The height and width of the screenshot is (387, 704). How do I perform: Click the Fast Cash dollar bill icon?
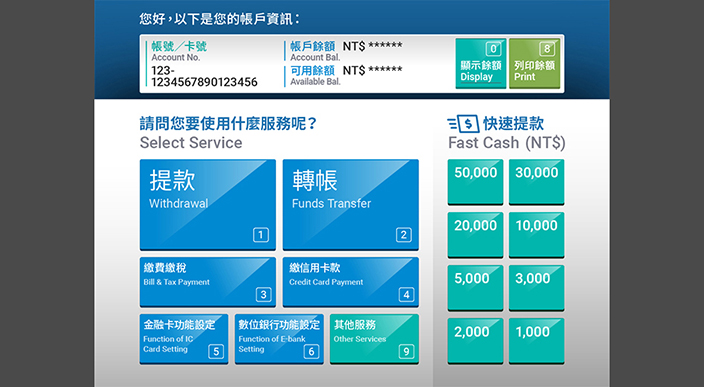point(463,123)
